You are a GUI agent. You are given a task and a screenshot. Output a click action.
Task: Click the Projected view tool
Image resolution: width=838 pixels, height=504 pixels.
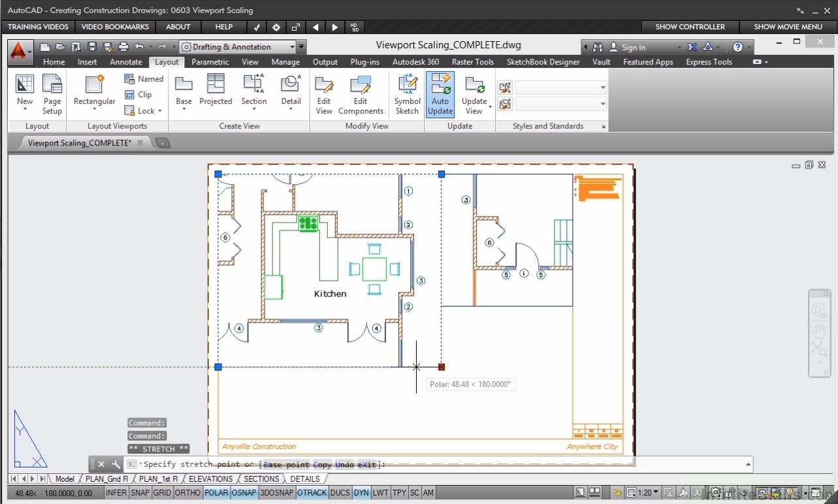(x=216, y=90)
